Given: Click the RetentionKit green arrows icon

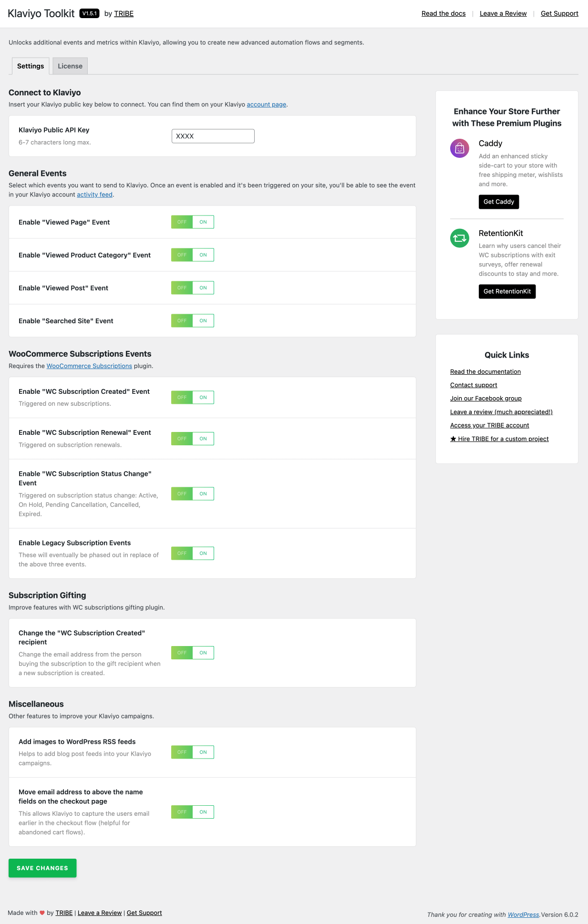Looking at the screenshot, I should point(460,238).
